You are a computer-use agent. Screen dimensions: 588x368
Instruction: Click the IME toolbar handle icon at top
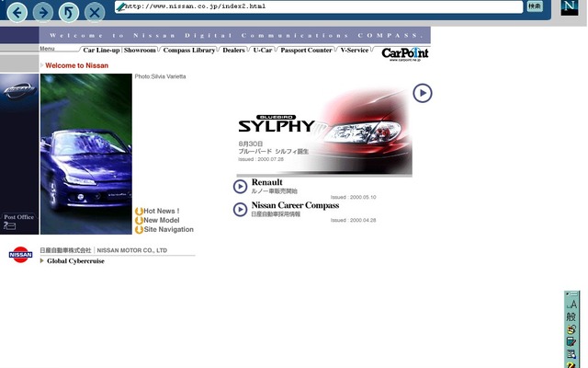pos(571,294)
